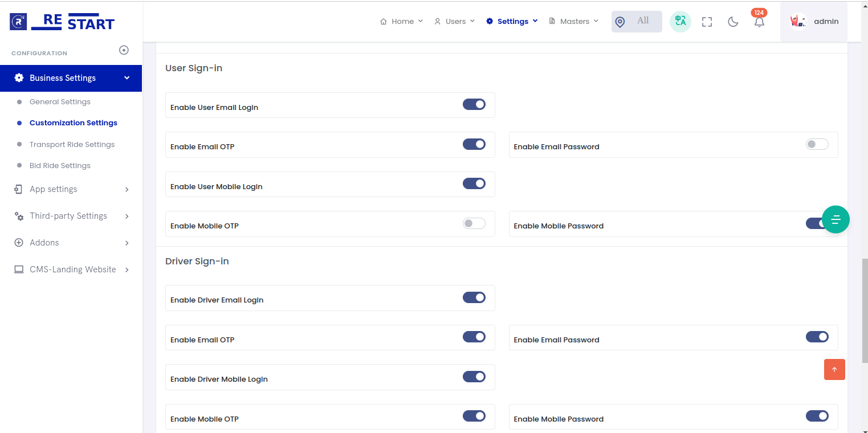This screenshot has width=868, height=433.
Task: Turn on user Enable Email Password toggle
Action: click(x=817, y=144)
